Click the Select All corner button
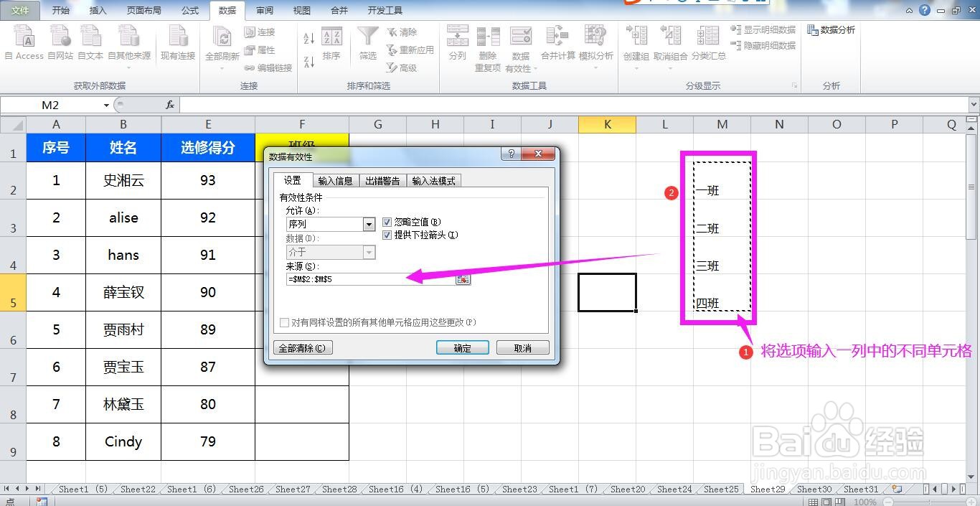Screen dimensions: 980x506 coord(13,124)
